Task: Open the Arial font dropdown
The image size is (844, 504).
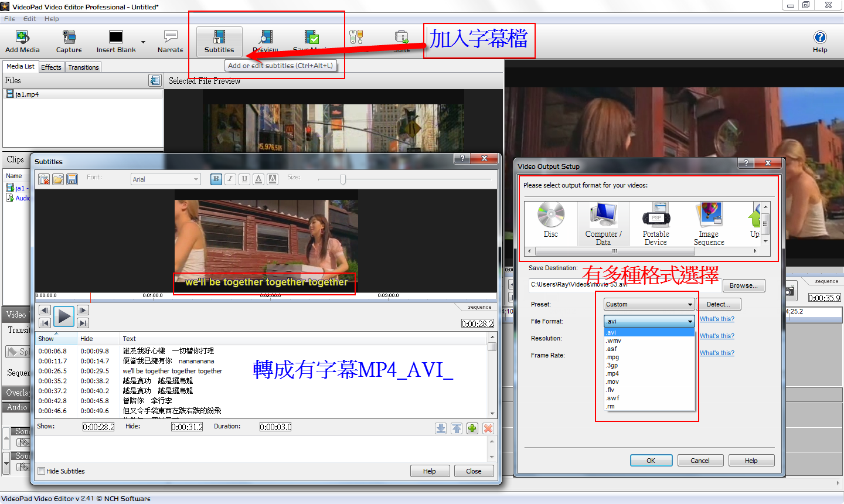Action: coord(166,179)
